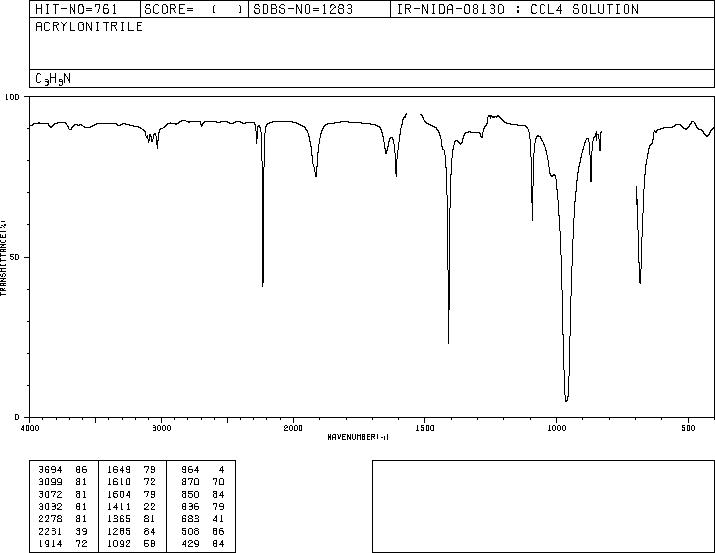Select peak table entry 3099
The width and height of the screenshot is (715, 553).
tap(51, 482)
